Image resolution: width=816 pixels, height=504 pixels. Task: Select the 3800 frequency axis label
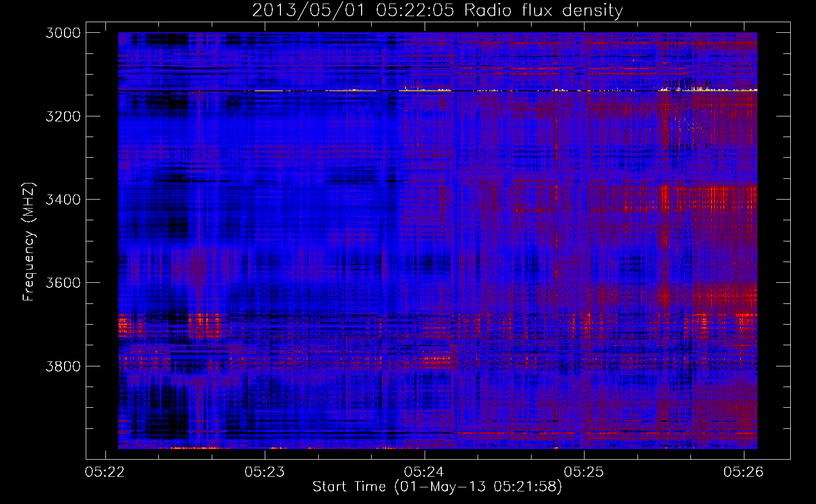click(63, 366)
